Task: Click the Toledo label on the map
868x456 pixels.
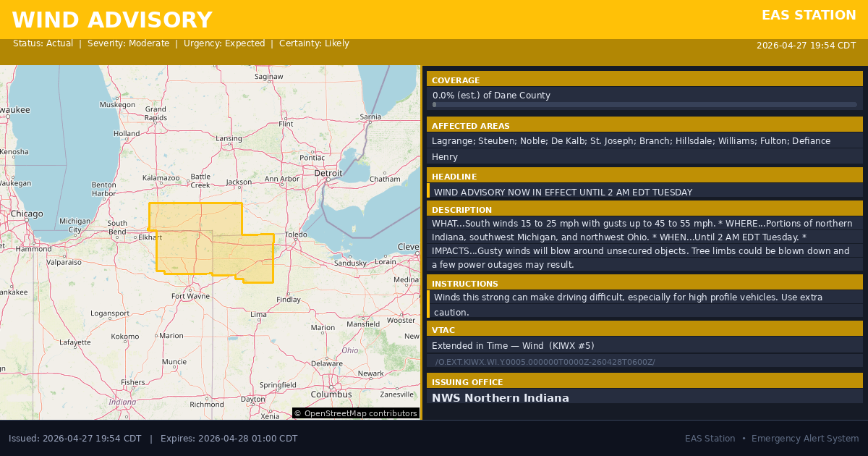Action: point(296,235)
